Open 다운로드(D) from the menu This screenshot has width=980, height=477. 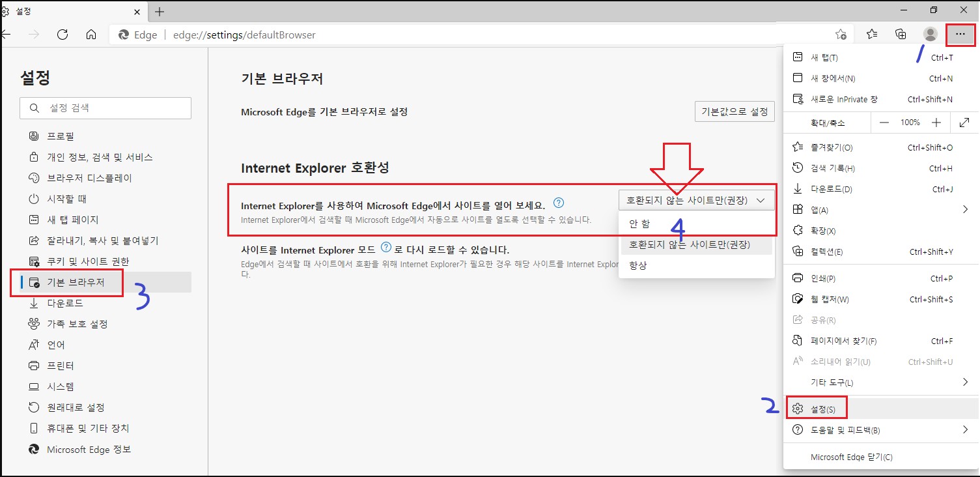[x=881, y=189]
